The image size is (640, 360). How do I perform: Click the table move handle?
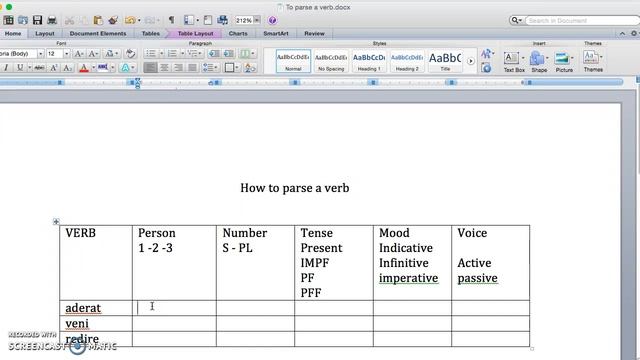click(x=56, y=222)
